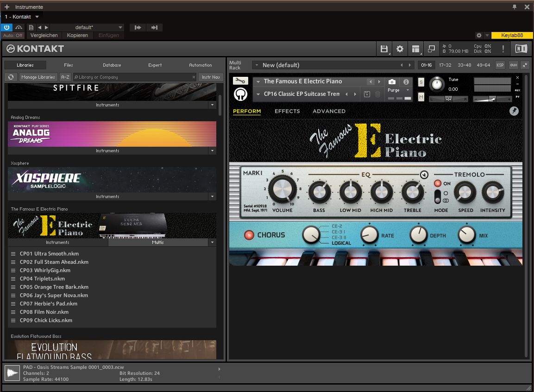Click the headphone output icon
Image resolution: width=534 pixels, height=392 pixels.
[x=240, y=94]
